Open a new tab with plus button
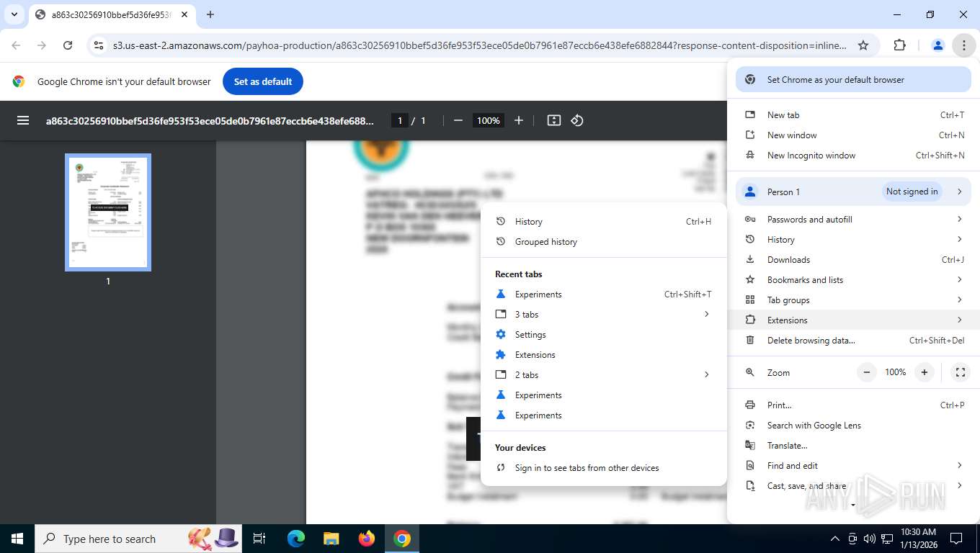This screenshot has height=553, width=980. click(x=210, y=14)
